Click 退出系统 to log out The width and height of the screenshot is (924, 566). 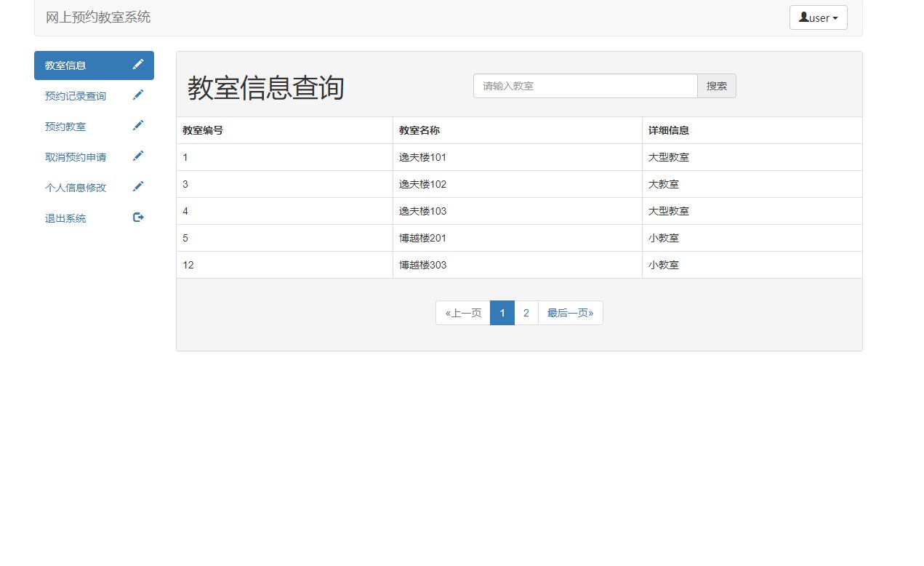pos(65,218)
